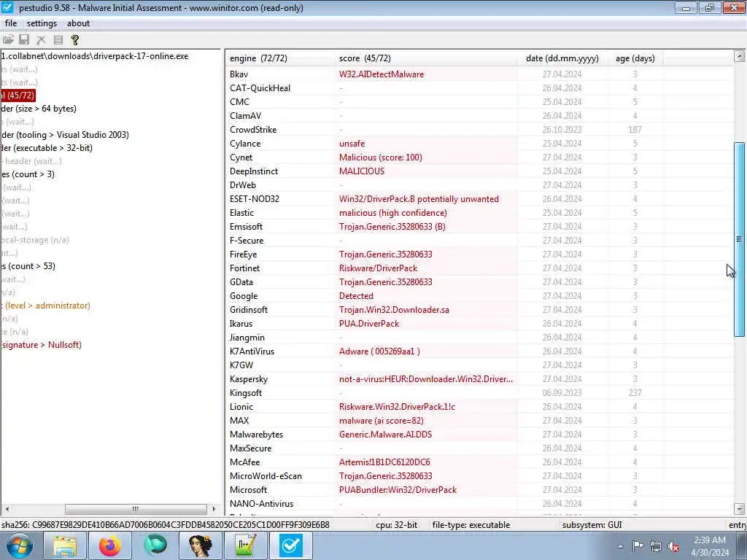Click ESET-NOD32 Win32/DriverPack.B detection text

[419, 199]
